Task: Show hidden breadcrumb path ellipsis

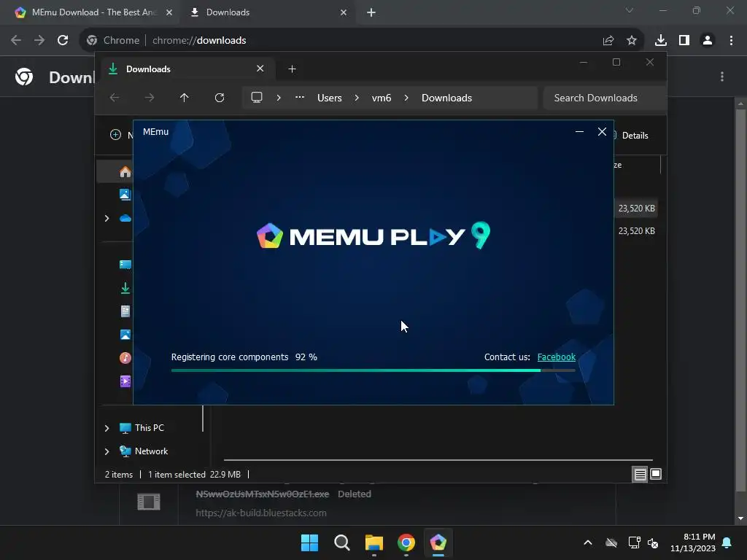Action: tap(300, 98)
